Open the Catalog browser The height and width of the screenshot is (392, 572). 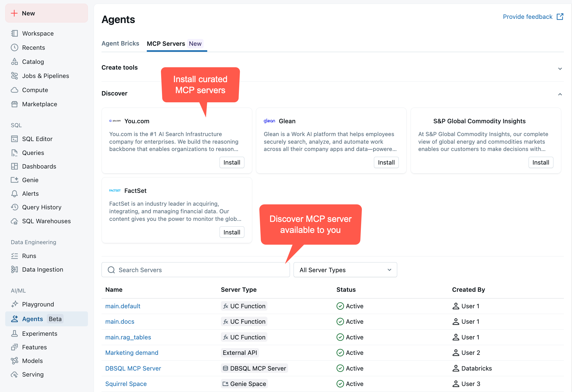click(x=33, y=61)
